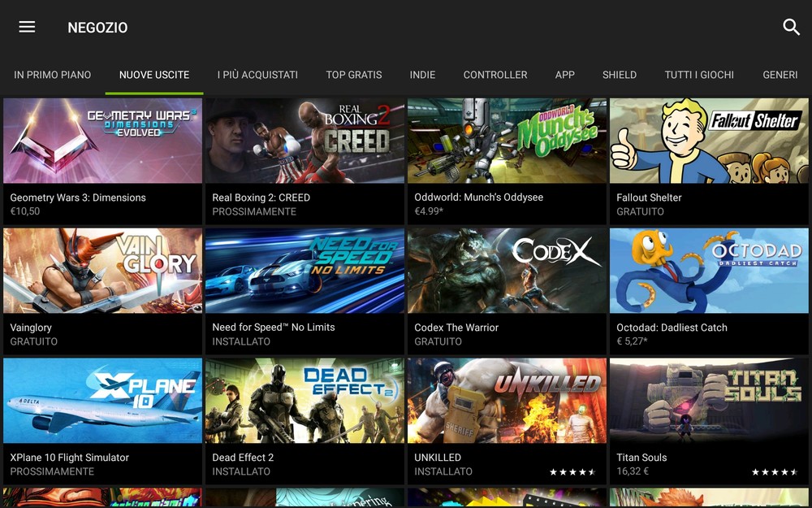812x508 pixels.
Task: Click the title Oddworld: Munch's Oddysee
Action: [x=478, y=198]
